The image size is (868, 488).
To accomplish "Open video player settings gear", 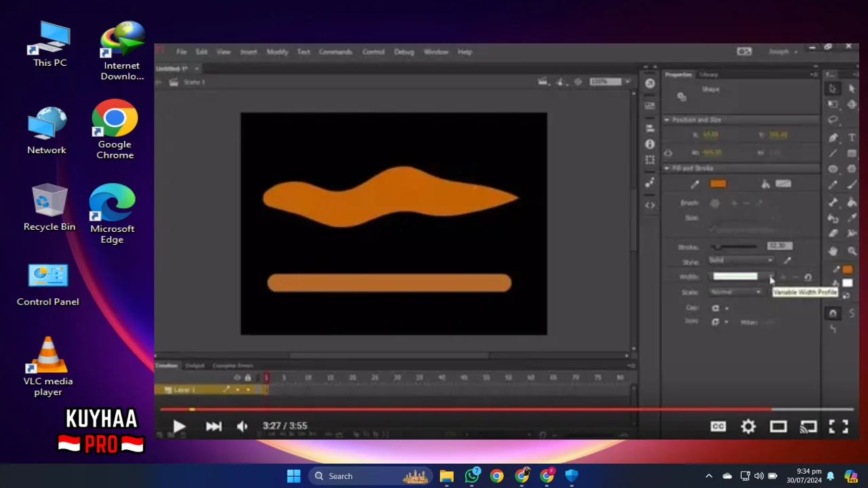I will pos(748,426).
